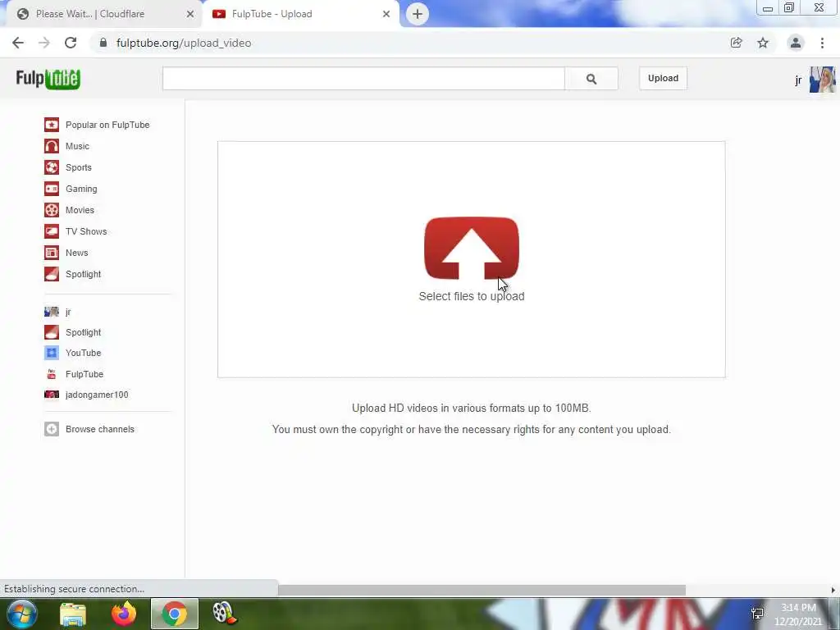Click the TV Shows icon

tap(52, 231)
